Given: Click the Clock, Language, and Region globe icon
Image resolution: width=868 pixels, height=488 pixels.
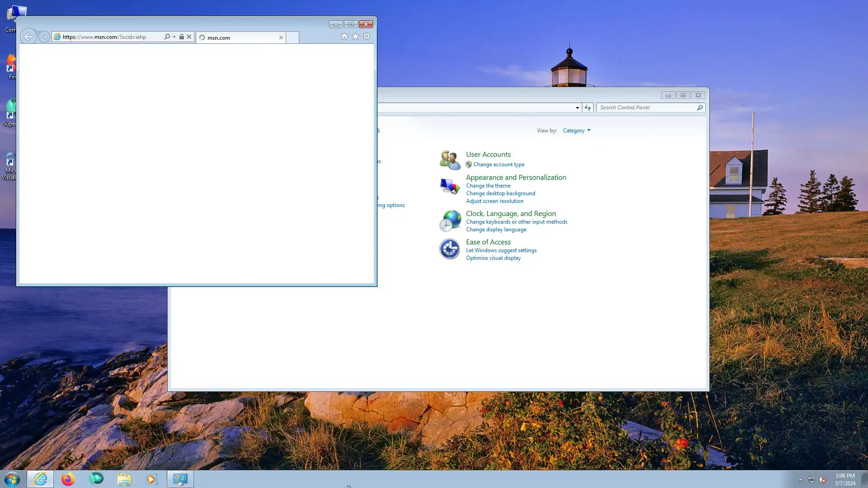Looking at the screenshot, I should click(449, 221).
